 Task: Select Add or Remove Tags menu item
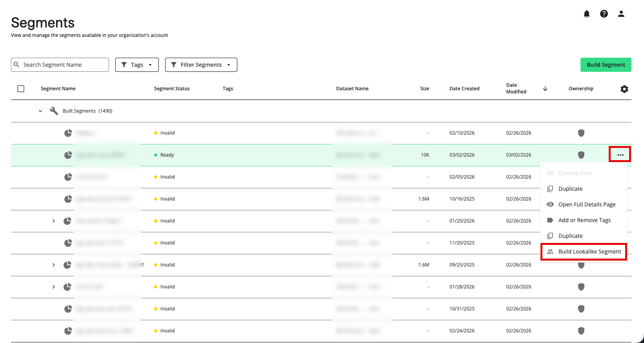tap(584, 220)
